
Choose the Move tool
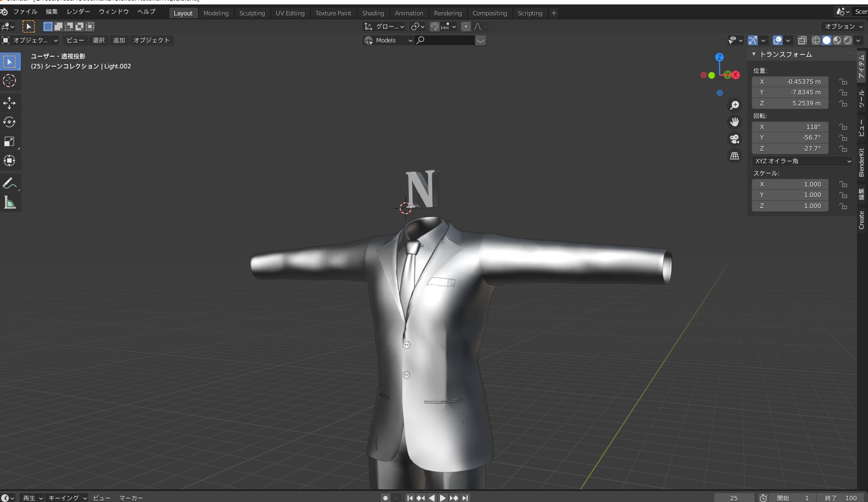9,103
